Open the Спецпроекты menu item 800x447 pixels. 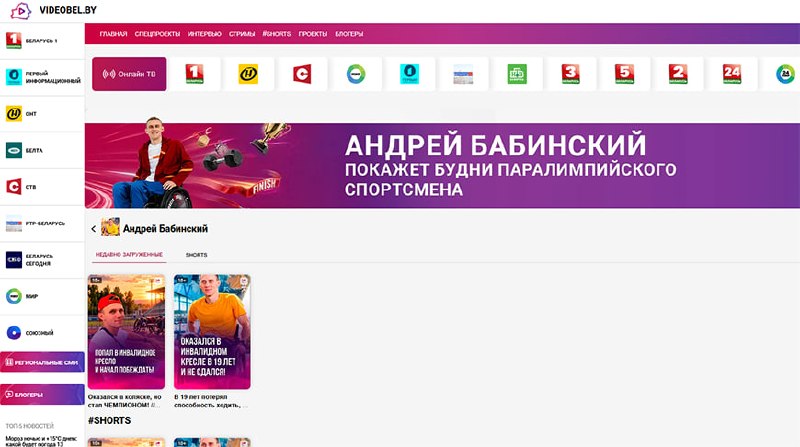tap(157, 34)
